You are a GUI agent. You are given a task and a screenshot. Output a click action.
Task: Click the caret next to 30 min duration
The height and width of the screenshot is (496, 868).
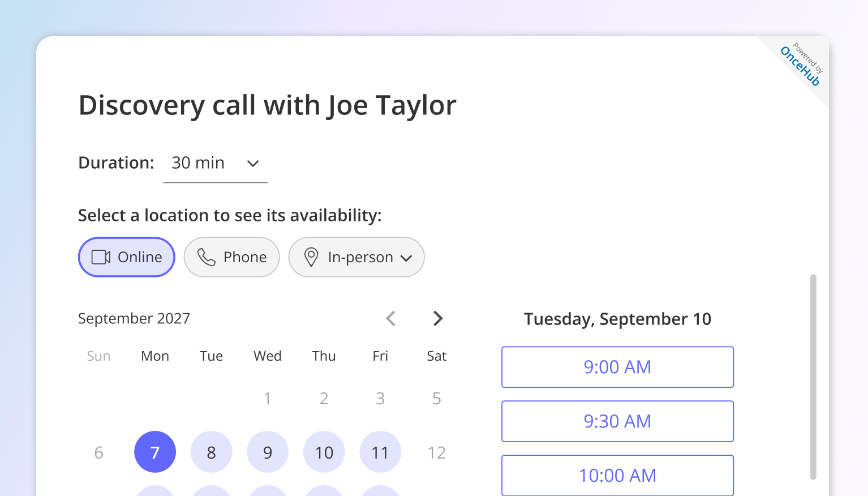[252, 164]
